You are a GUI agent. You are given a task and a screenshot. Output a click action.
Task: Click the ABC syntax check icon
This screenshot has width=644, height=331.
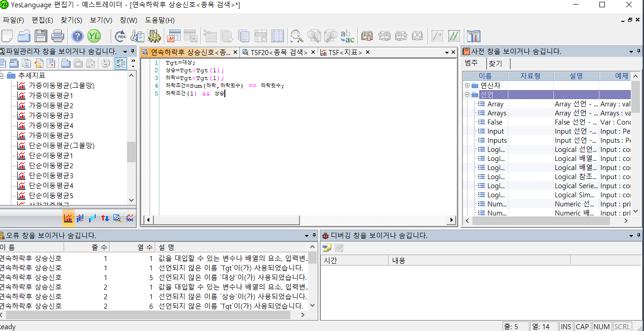coord(121,36)
